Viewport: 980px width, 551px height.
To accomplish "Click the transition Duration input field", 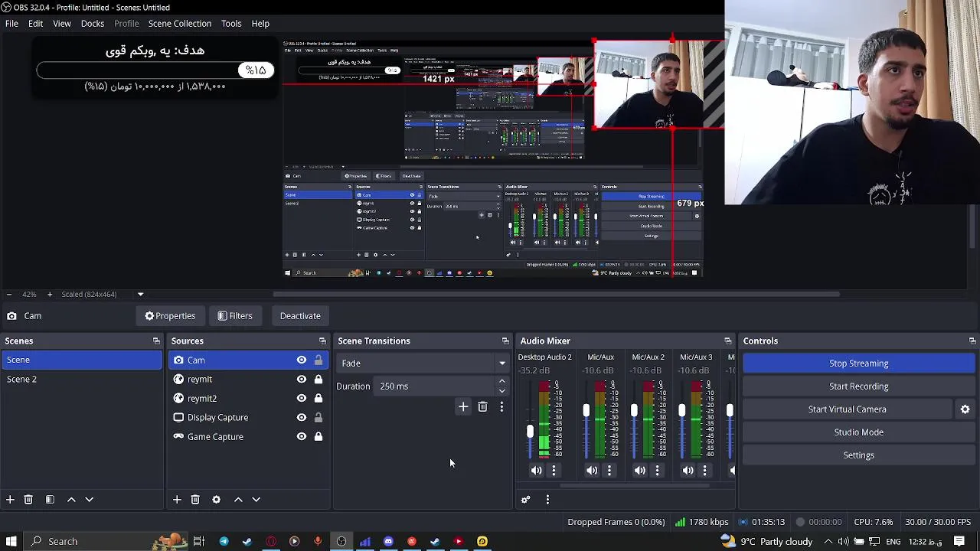I will (436, 386).
